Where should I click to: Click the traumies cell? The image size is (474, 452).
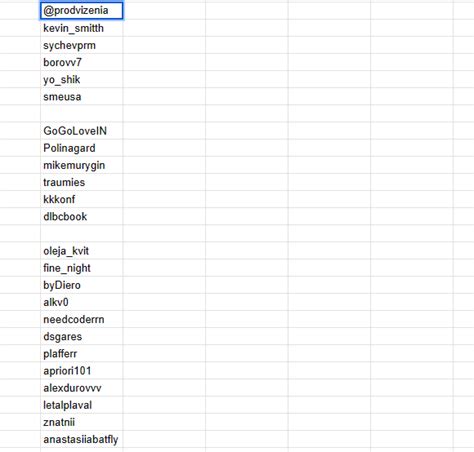click(x=82, y=182)
